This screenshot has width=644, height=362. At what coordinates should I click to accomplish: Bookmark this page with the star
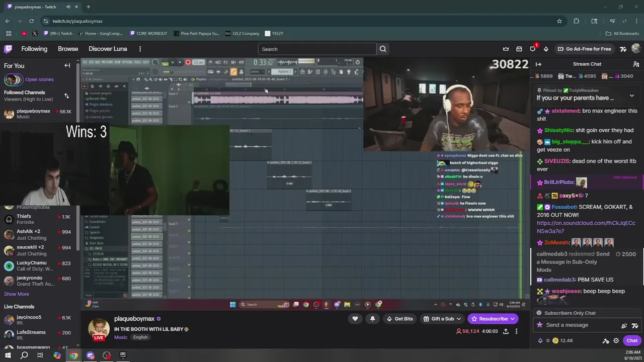click(559, 21)
